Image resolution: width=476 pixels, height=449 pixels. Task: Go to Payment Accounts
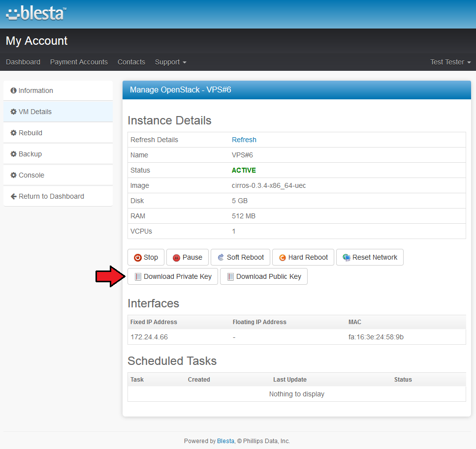click(x=79, y=62)
